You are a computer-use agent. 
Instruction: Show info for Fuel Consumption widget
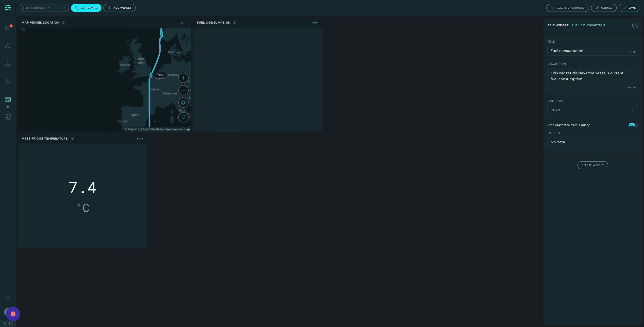(234, 22)
